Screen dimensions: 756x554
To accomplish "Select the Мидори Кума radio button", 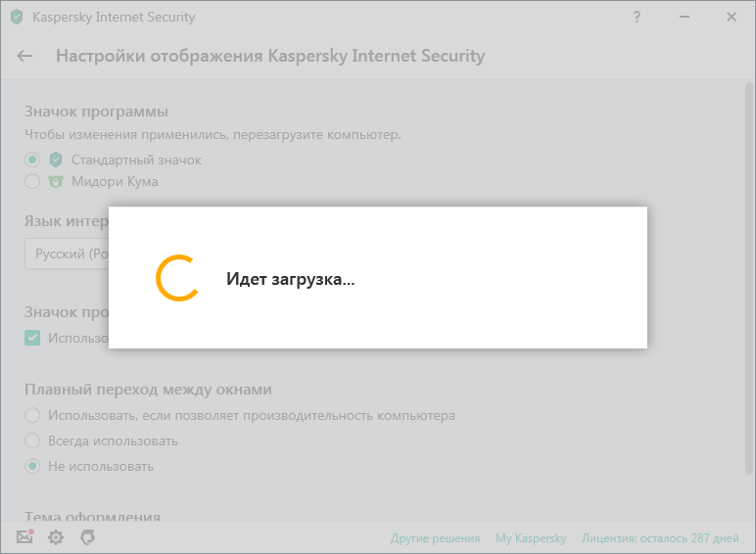I will tap(32, 181).
